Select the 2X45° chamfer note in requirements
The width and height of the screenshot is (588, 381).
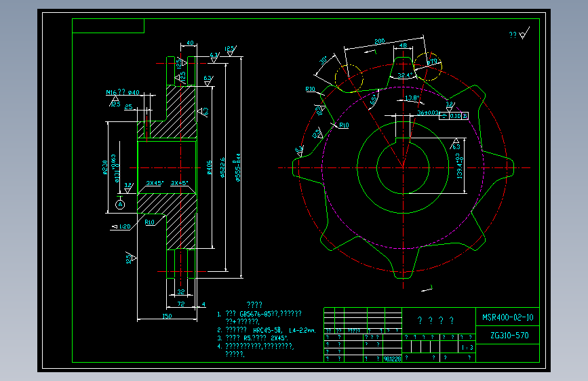tap(279, 338)
